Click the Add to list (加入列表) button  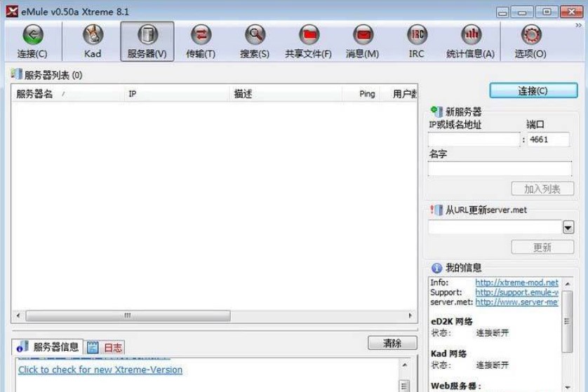(x=542, y=189)
